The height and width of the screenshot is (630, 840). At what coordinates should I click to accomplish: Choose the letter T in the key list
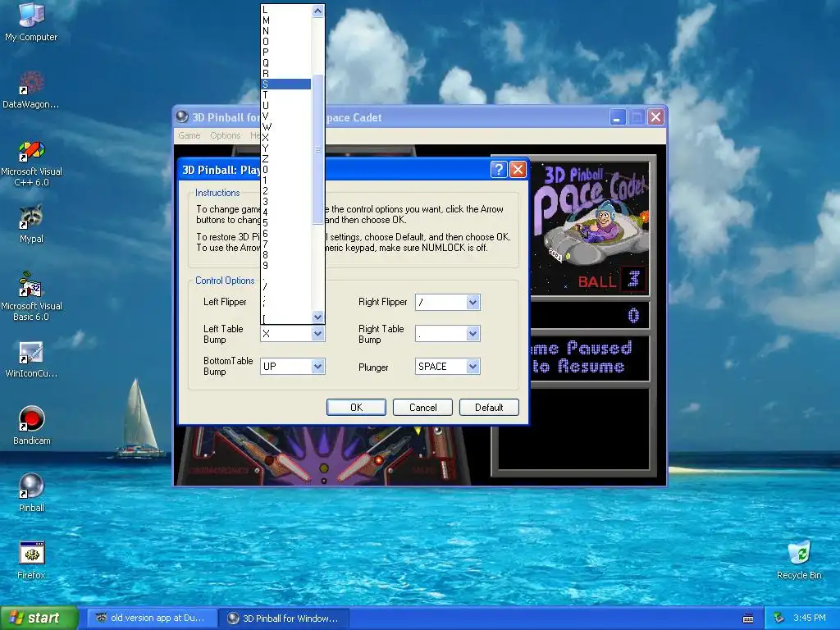pos(286,95)
